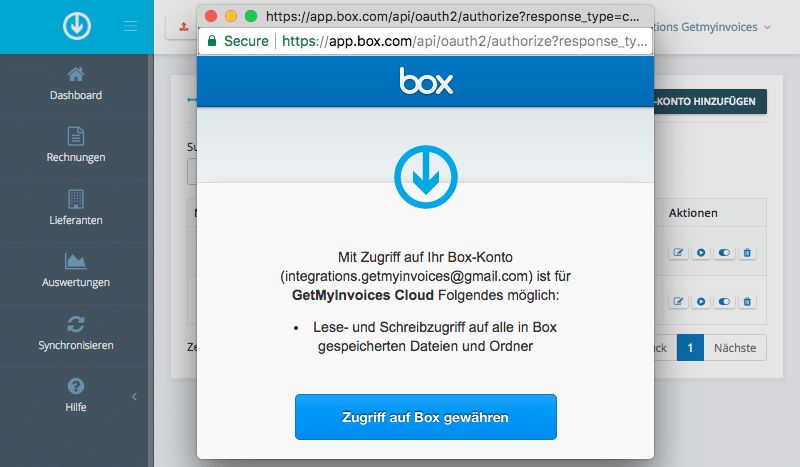Collapse the sidebar with the chevron arrow
This screenshot has width=800, height=467.
pyautogui.click(x=134, y=397)
